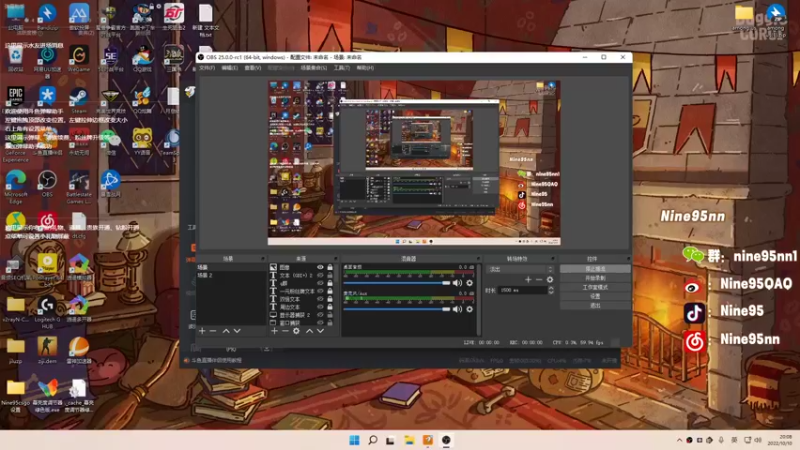
Task: Click Windows Start button on taskbar
Action: [354, 440]
